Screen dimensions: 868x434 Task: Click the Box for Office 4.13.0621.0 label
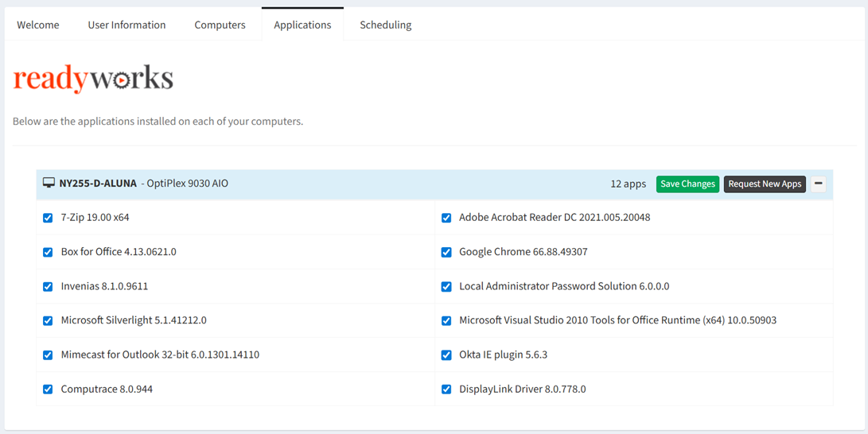pos(119,252)
